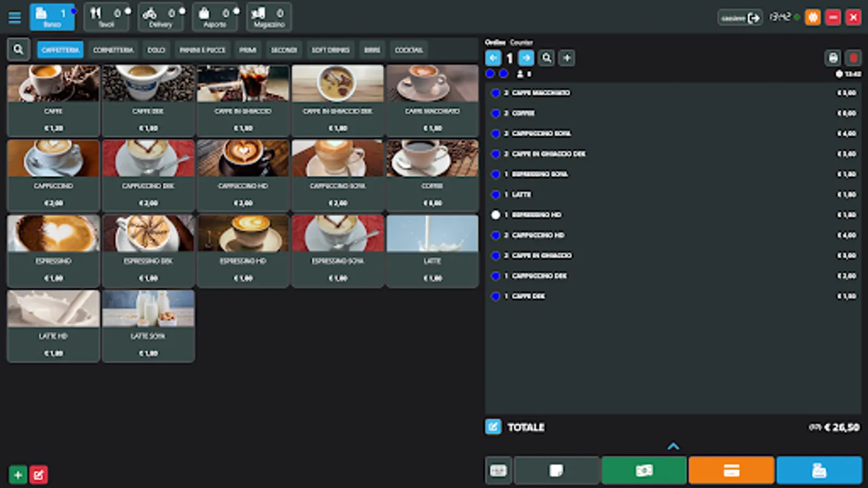Select the Caffetteria category
The width and height of the screenshot is (868, 488).
[x=60, y=50]
